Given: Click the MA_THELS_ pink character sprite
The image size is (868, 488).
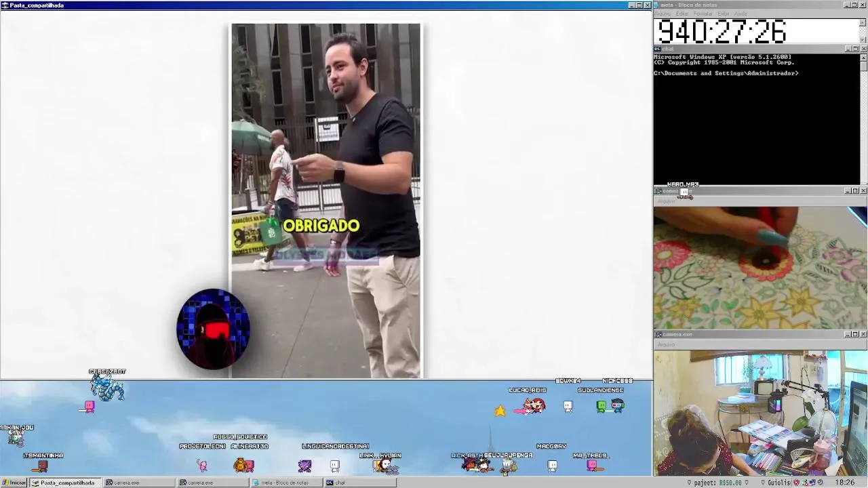Looking at the screenshot, I should pos(591,465).
